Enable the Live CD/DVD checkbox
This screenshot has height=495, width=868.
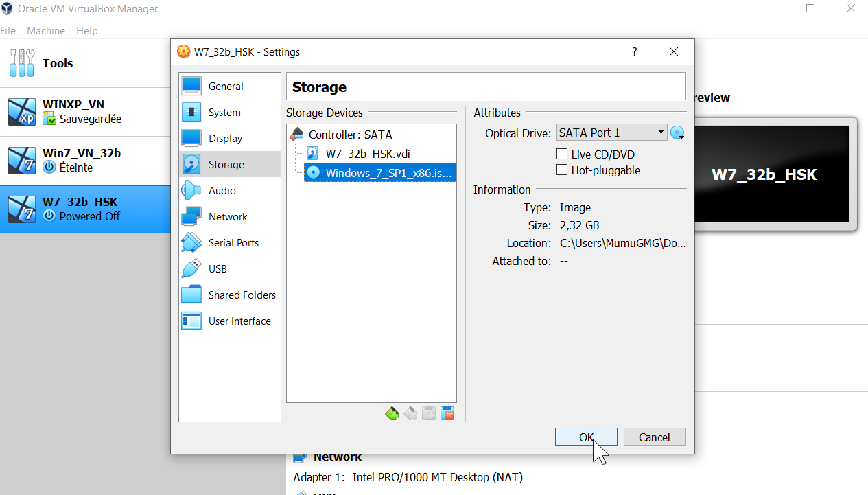click(596, 154)
